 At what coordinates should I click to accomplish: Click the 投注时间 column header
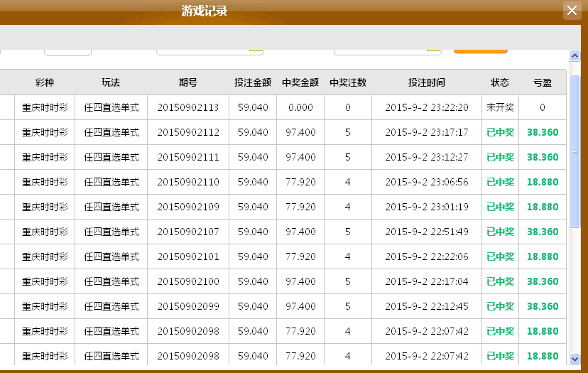[x=427, y=82]
